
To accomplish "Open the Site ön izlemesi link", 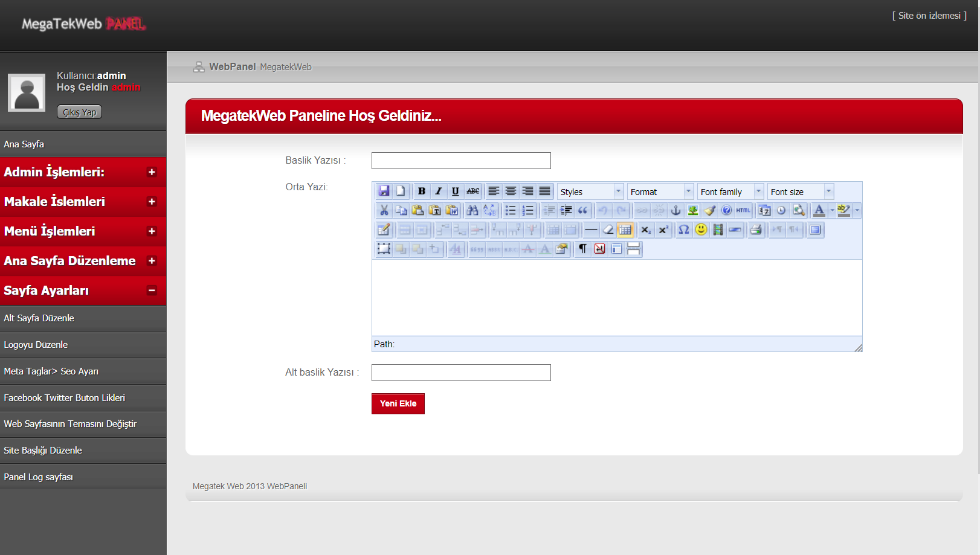I will [x=929, y=16].
